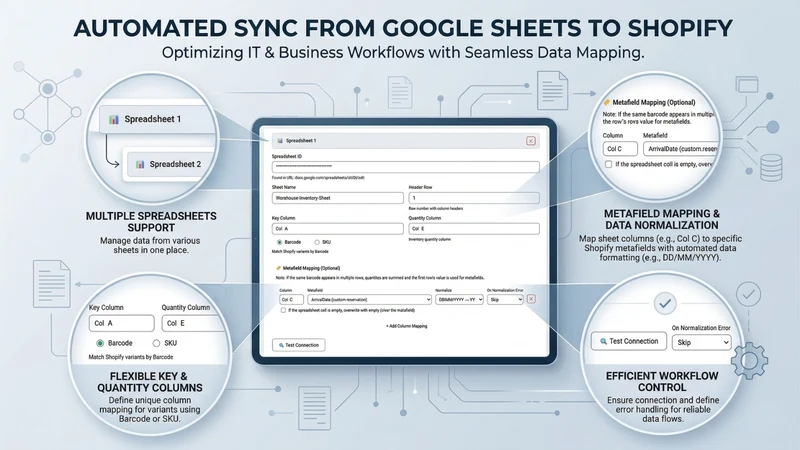Click chart icon beside Spreadsheet 2 label
800x450 pixels.
point(140,164)
